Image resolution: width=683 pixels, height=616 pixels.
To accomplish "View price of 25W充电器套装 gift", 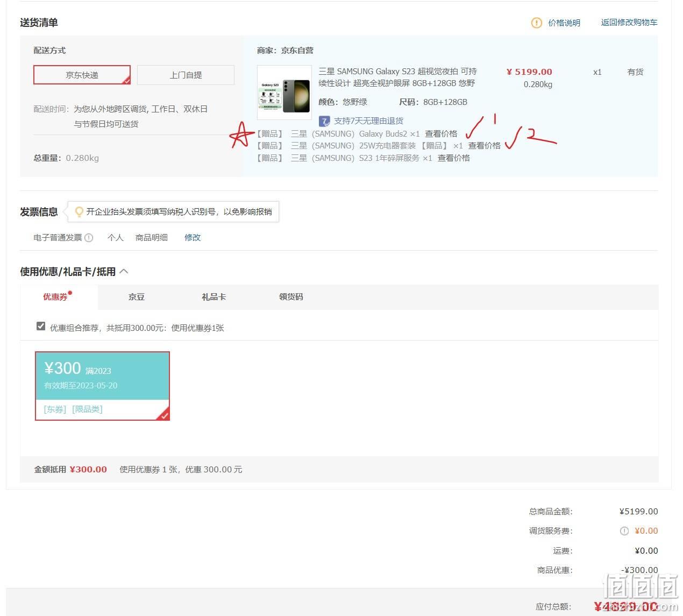I will point(484,145).
